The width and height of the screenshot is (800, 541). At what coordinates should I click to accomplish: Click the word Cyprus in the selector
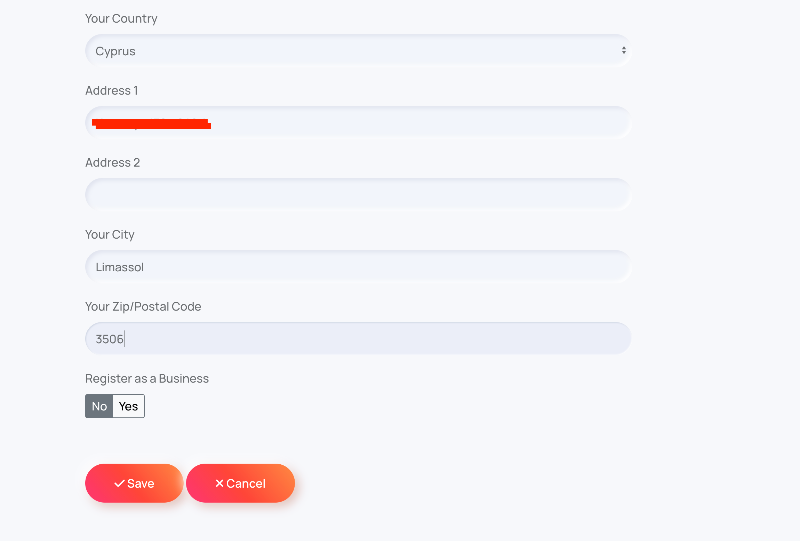[x=115, y=52]
